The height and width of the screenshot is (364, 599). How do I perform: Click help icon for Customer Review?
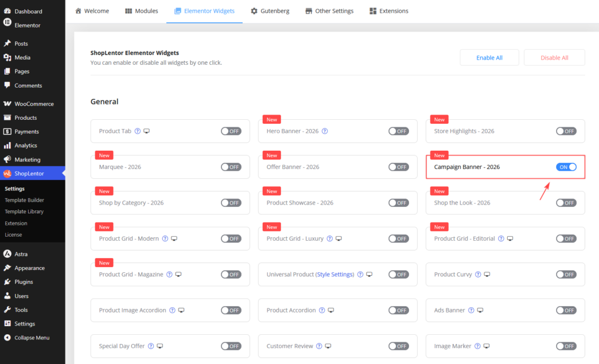[x=319, y=346]
